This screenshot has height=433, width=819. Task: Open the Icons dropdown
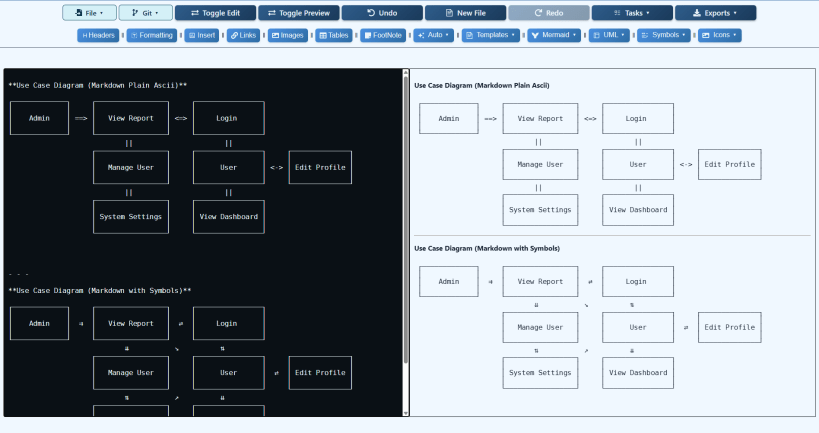point(720,35)
